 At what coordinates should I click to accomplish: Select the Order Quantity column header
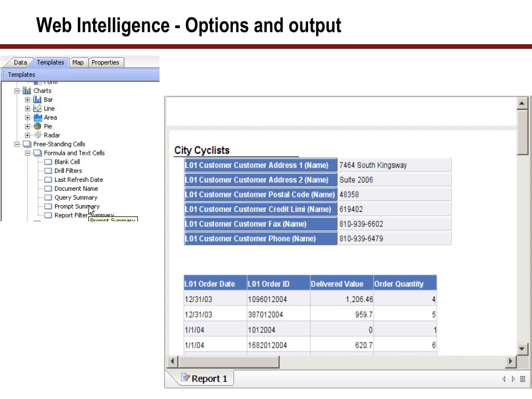tap(405, 284)
